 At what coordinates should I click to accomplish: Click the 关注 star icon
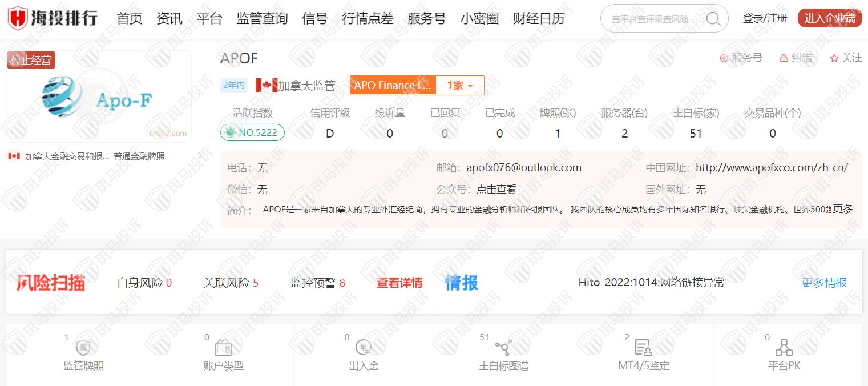pos(834,58)
